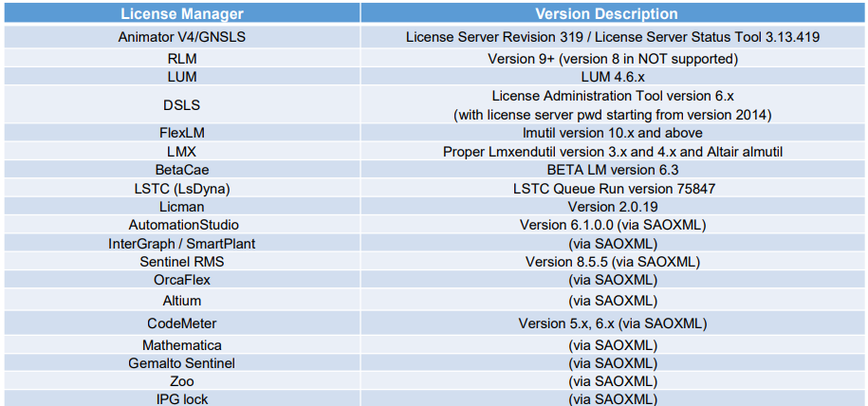The image size is (868, 406).
Task: Click '(via SAOXML)' in the Mathematica row
Action: 614,345
